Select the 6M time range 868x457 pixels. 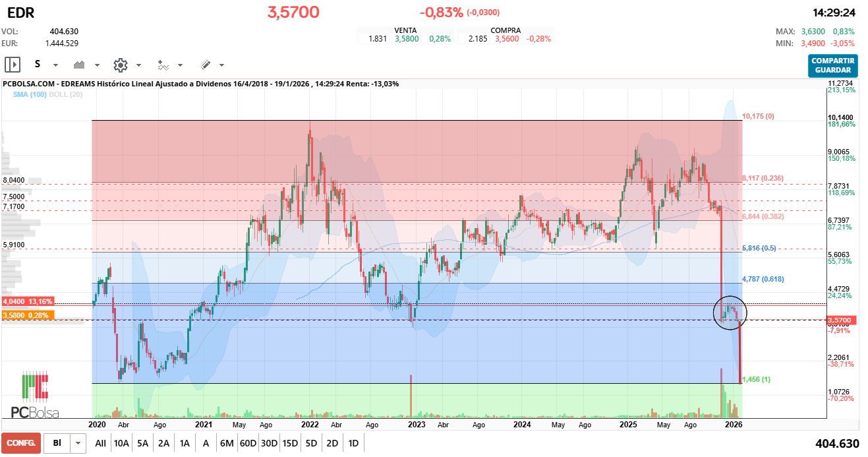click(227, 443)
